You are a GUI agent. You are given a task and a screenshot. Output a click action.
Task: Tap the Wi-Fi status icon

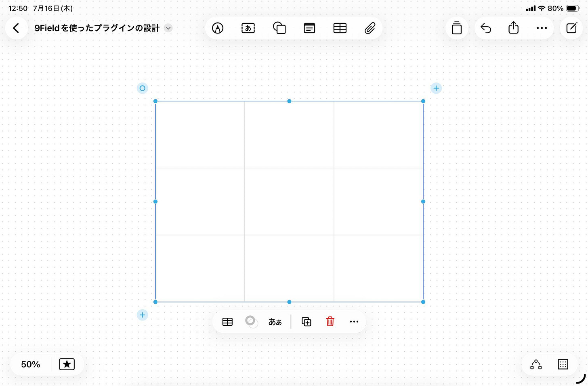542,8
